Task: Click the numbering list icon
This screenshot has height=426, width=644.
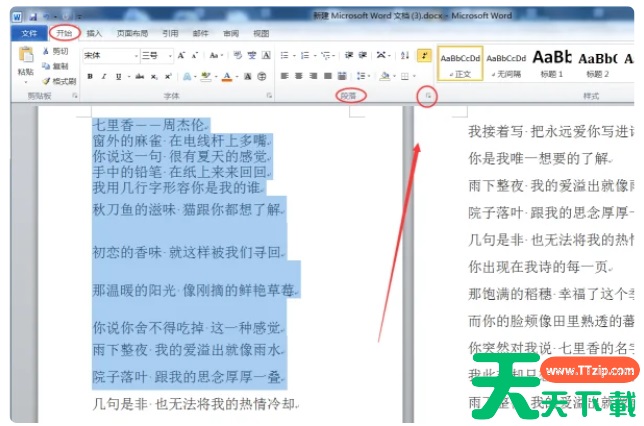Action: tap(305, 55)
